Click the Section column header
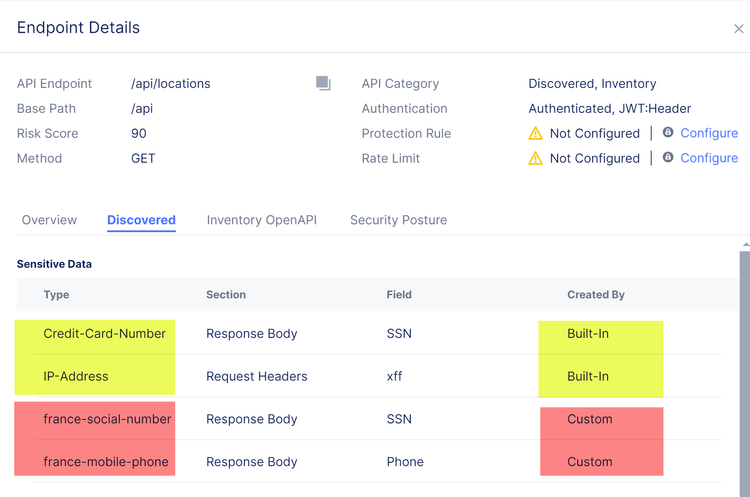This screenshot has width=750, height=497. pos(226,295)
